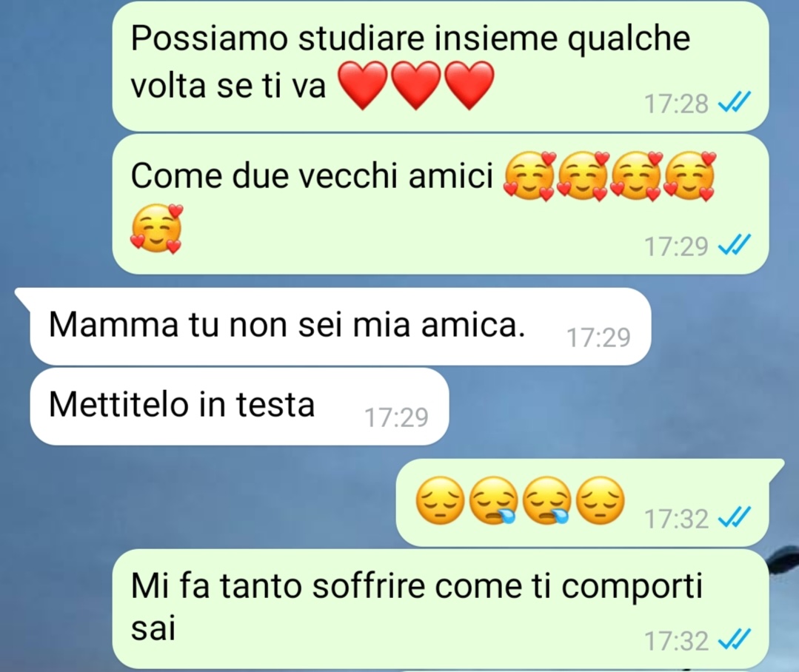Tap the blue double-check next to 17:32 emoji message
Screen dimensions: 799x672
735,518
